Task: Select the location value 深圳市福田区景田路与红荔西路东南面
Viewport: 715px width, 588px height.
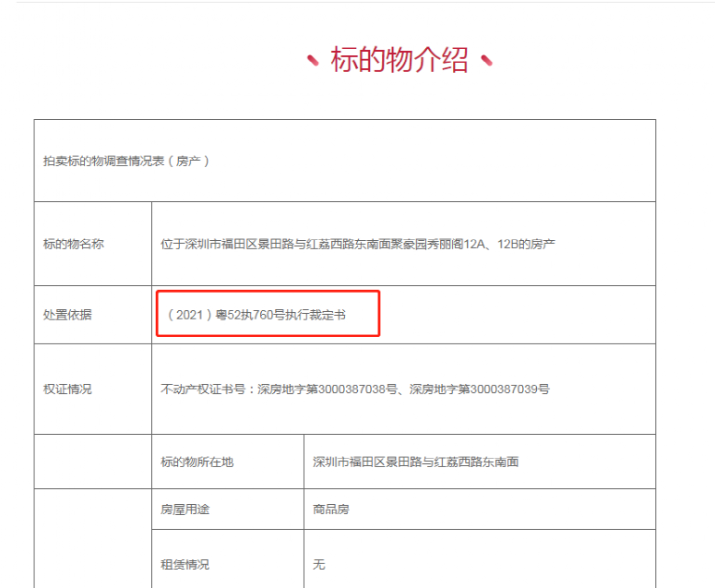Action: pos(415,462)
